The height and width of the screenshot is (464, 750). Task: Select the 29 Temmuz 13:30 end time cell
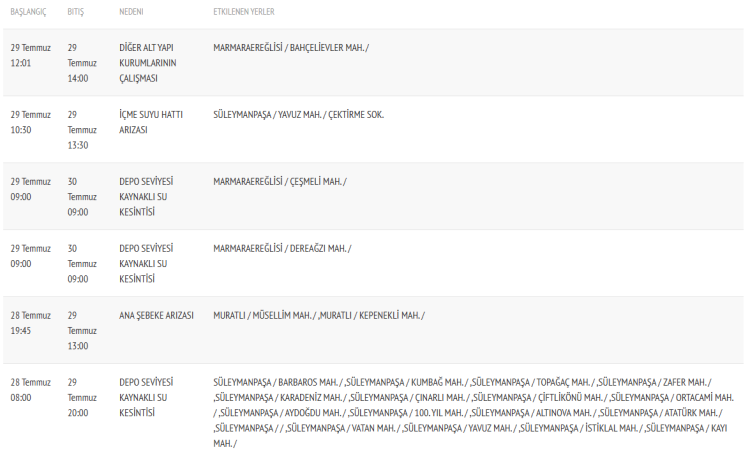click(79, 130)
